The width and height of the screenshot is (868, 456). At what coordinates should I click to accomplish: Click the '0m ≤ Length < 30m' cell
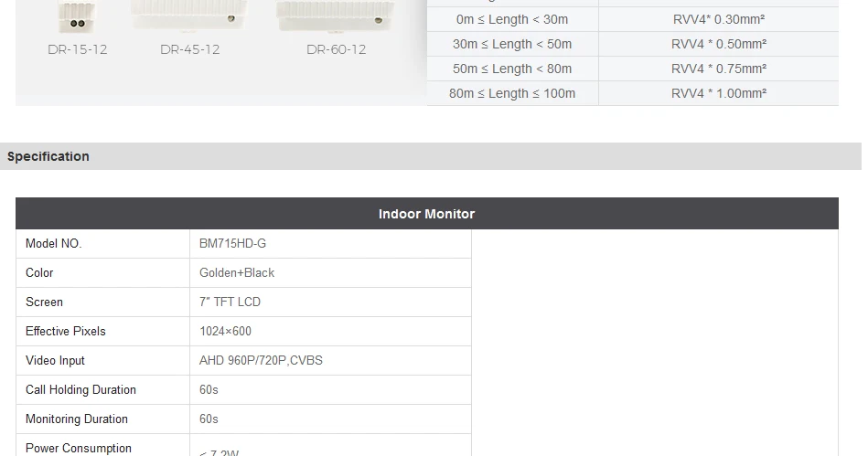512,19
